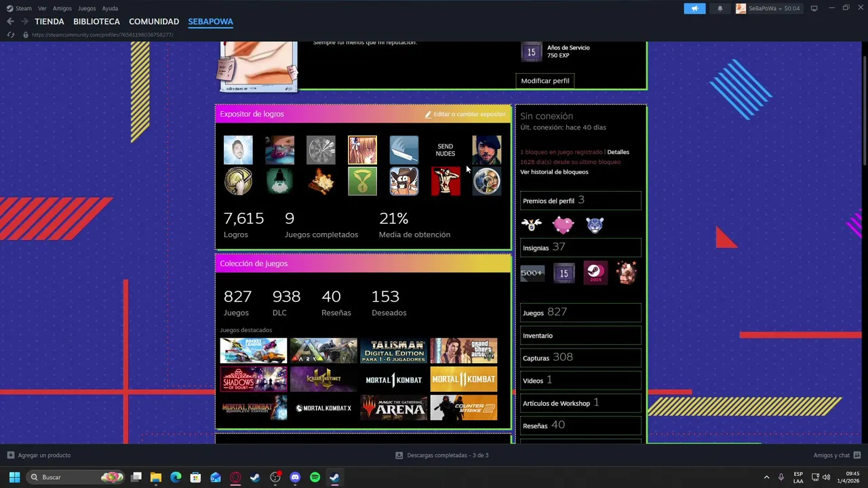The image size is (868, 488).
Task: Click the 7,615 Logros stat
Action: tap(243, 226)
